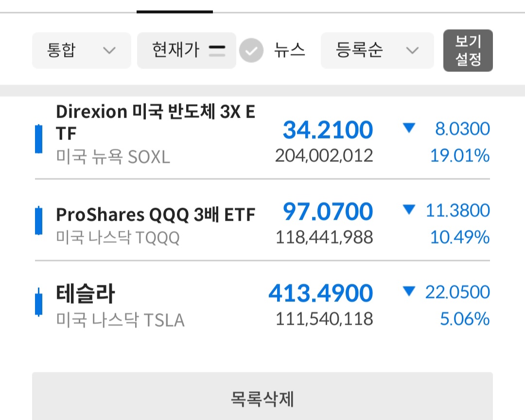Expand the chevron beside 등록순
The image size is (525, 420).
click(x=412, y=51)
